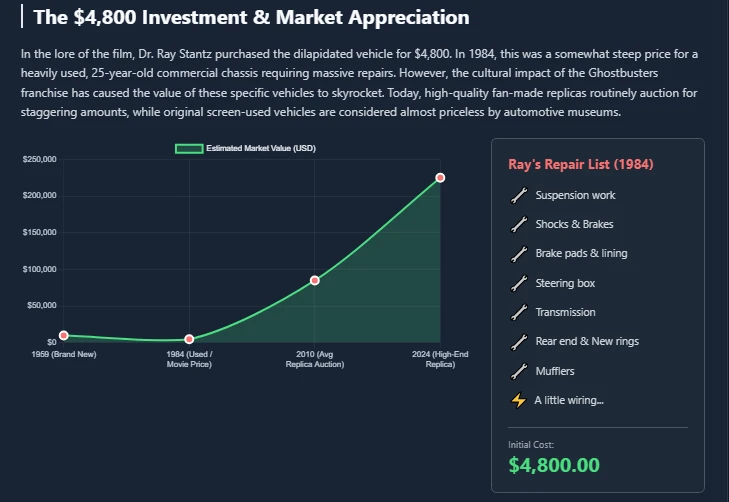Click the 2010 replica auction data point
Viewport: 729px width, 502px height.
[x=315, y=280]
